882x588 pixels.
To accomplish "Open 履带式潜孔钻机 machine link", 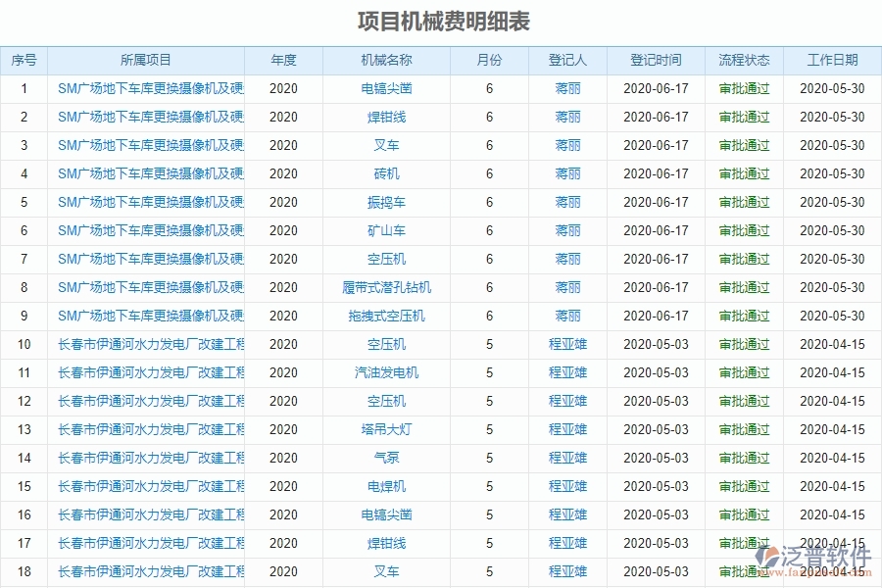I will 388,287.
